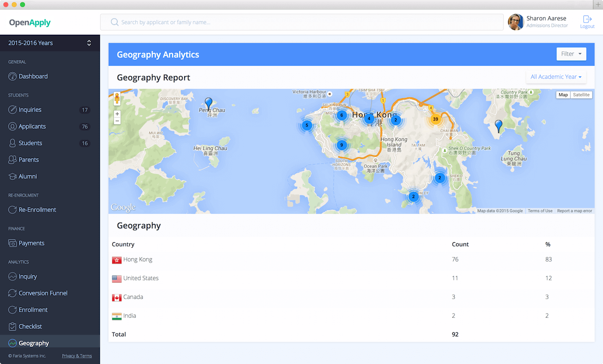603x364 pixels.
Task: Click the Applicants count badge 76
Action: pyautogui.click(x=85, y=127)
